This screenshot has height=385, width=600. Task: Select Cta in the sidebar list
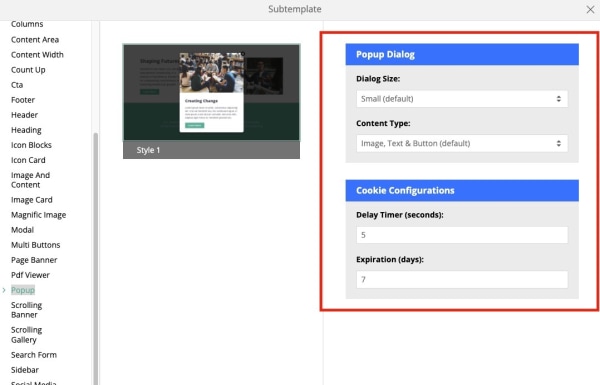pyautogui.click(x=17, y=85)
